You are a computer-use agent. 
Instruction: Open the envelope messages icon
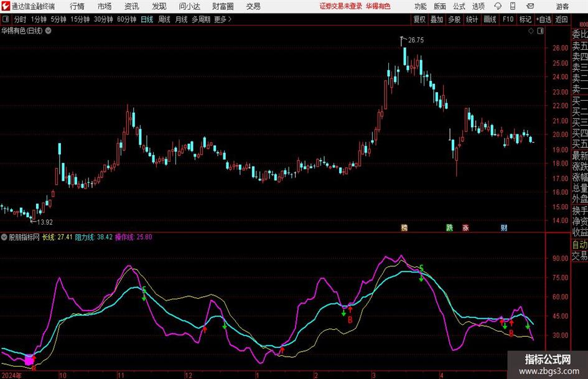530,6
